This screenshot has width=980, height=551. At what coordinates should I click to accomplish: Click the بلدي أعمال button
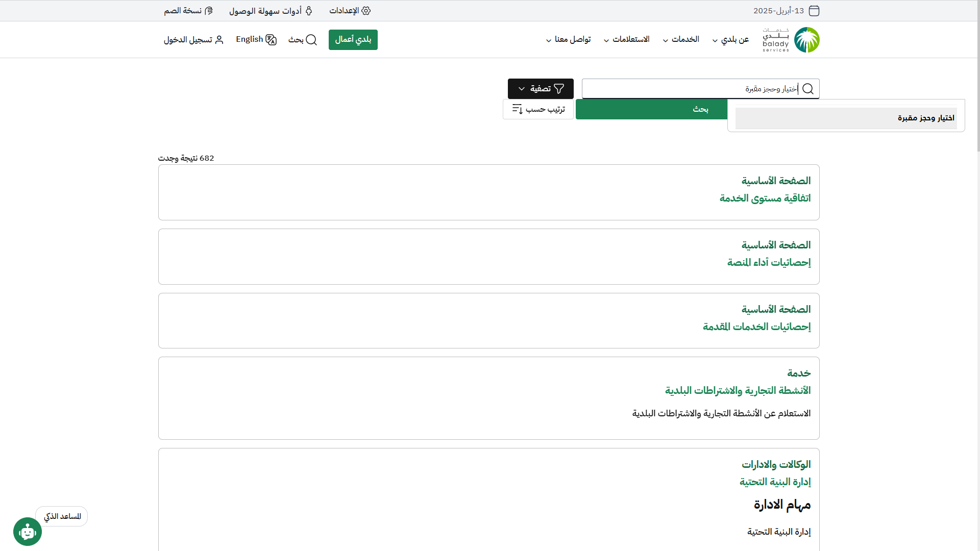(353, 39)
